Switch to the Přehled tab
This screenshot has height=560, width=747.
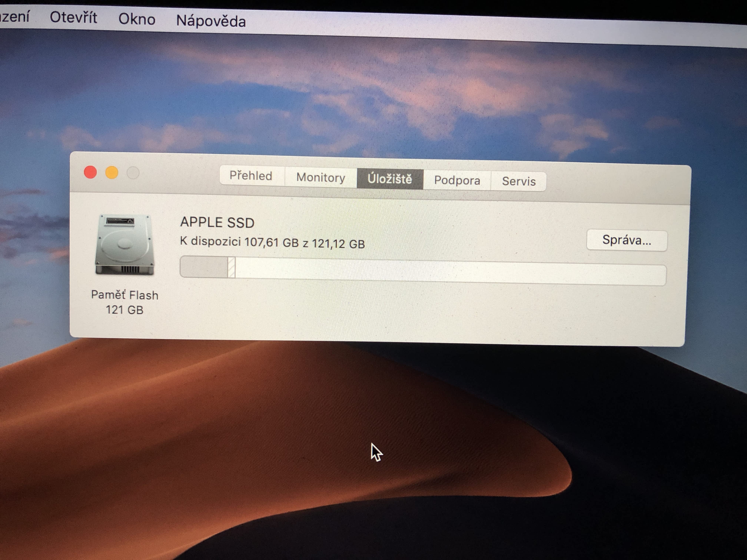(x=251, y=176)
